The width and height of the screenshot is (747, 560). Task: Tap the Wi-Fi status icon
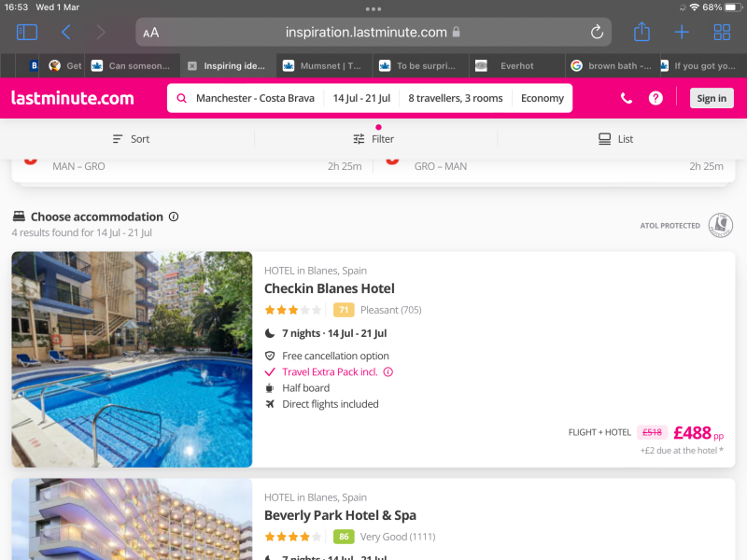(695, 7)
